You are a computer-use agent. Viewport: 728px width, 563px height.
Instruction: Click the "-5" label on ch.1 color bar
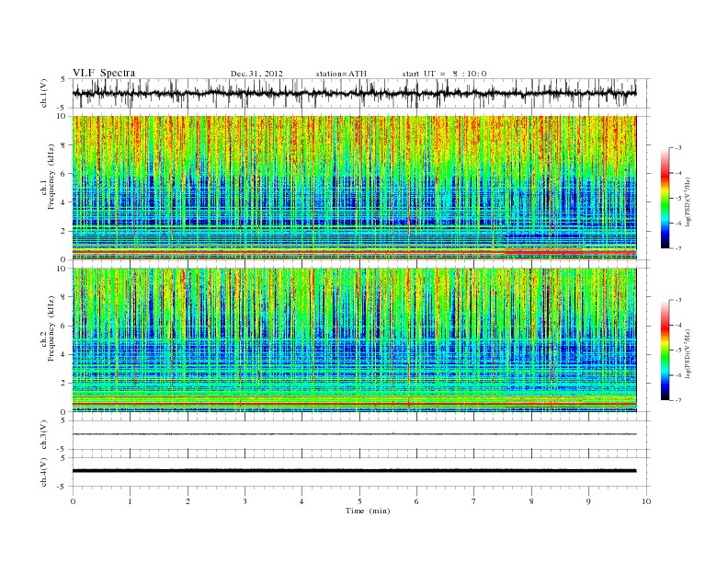(x=678, y=199)
